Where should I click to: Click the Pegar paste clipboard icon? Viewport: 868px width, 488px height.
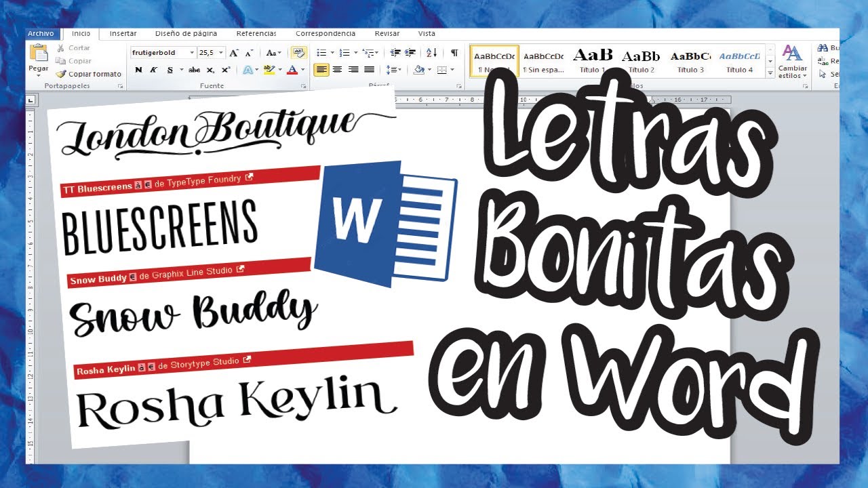pyautogui.click(x=39, y=52)
